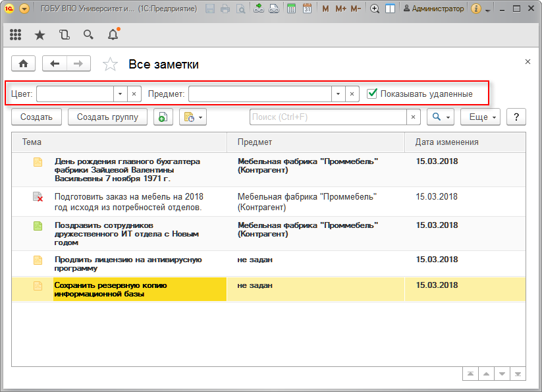The height and width of the screenshot is (392, 542).
Task: Click the Print icon in title bar
Action: [x=225, y=9]
